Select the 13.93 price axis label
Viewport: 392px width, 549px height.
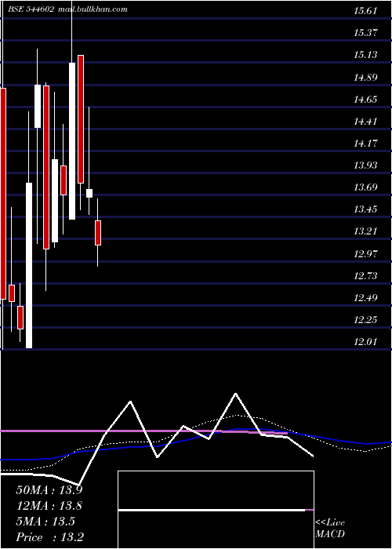[365, 165]
